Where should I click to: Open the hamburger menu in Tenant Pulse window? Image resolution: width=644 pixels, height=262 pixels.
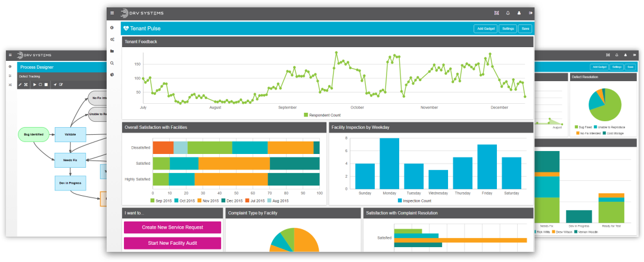(112, 13)
